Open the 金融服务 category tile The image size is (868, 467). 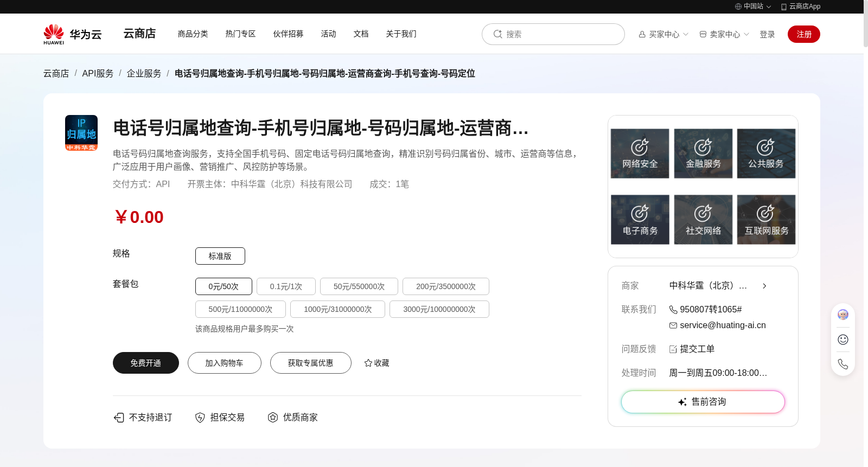[x=703, y=153]
